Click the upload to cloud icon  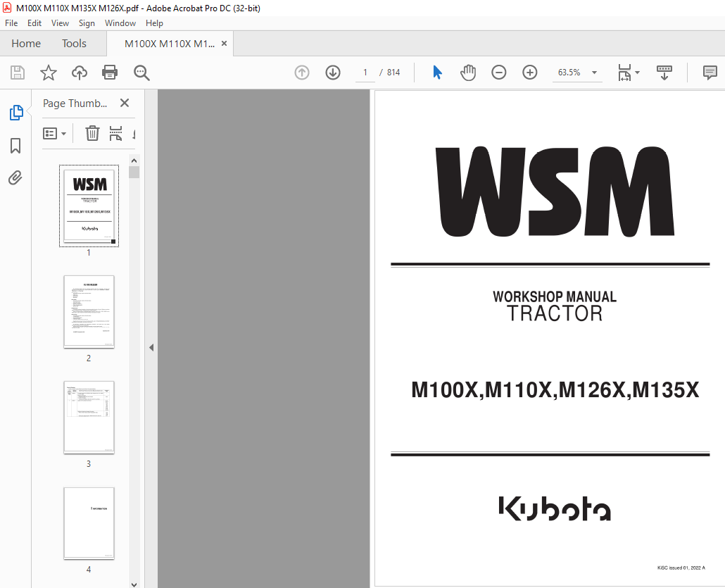tap(80, 73)
